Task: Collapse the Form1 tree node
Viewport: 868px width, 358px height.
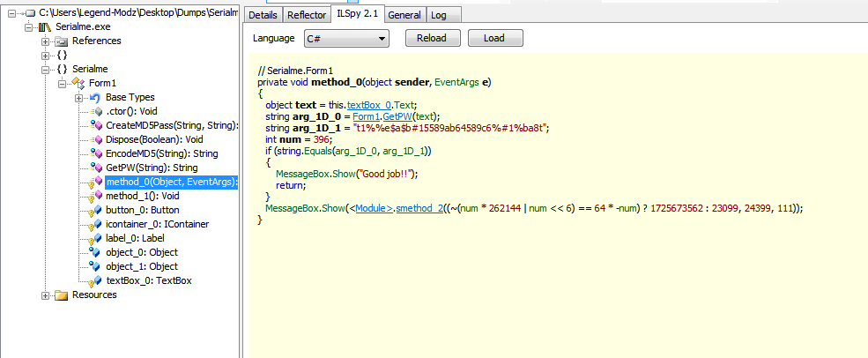Action: pos(62,84)
